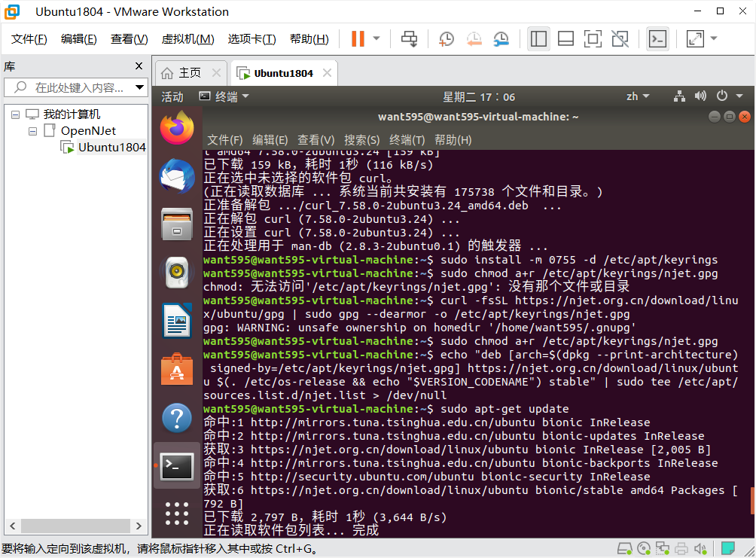Launch Firefox from the Ubuntu dock
This screenshot has width=756, height=558.
click(x=177, y=128)
